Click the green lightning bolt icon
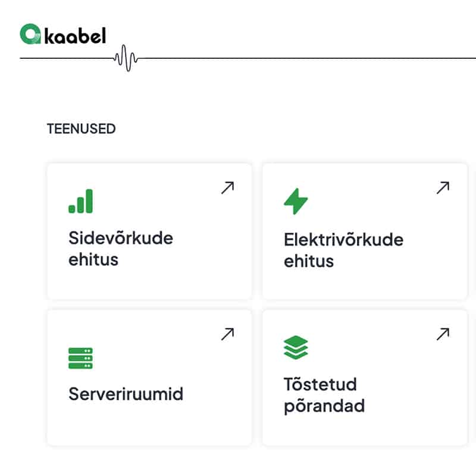 point(296,202)
